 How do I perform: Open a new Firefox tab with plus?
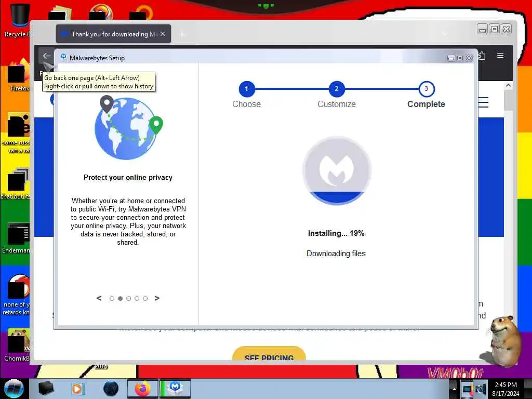pyautogui.click(x=182, y=34)
